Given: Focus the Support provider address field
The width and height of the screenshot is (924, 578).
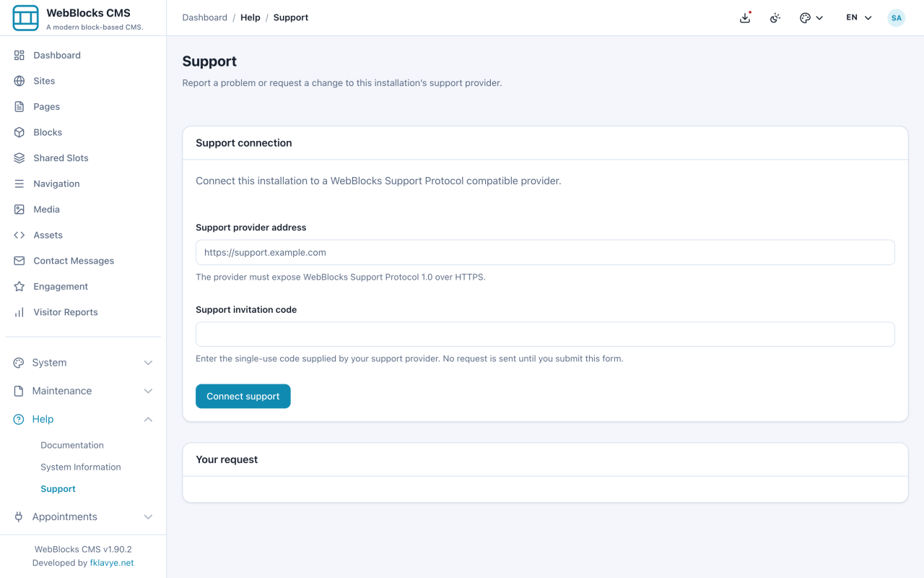Looking at the screenshot, I should (545, 252).
